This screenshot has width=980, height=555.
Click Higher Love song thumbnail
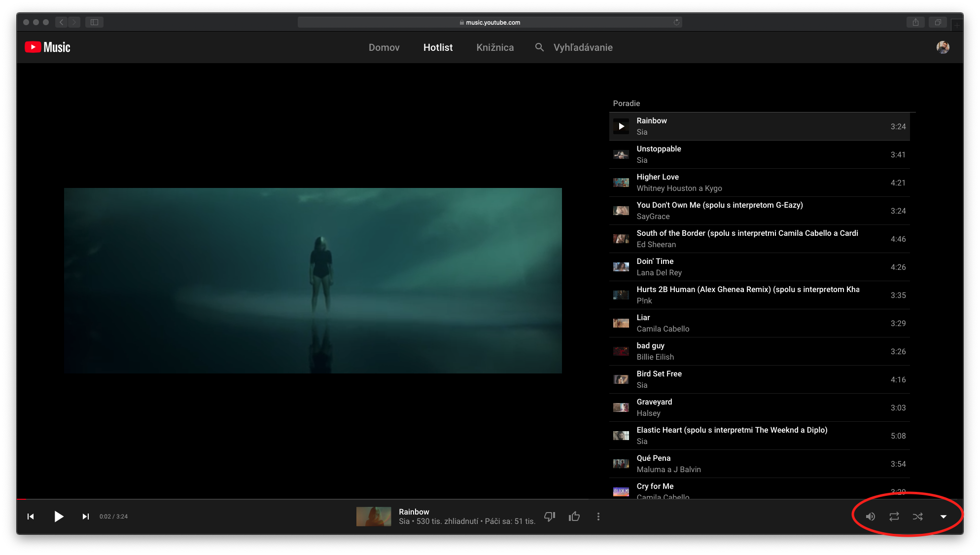pyautogui.click(x=621, y=183)
